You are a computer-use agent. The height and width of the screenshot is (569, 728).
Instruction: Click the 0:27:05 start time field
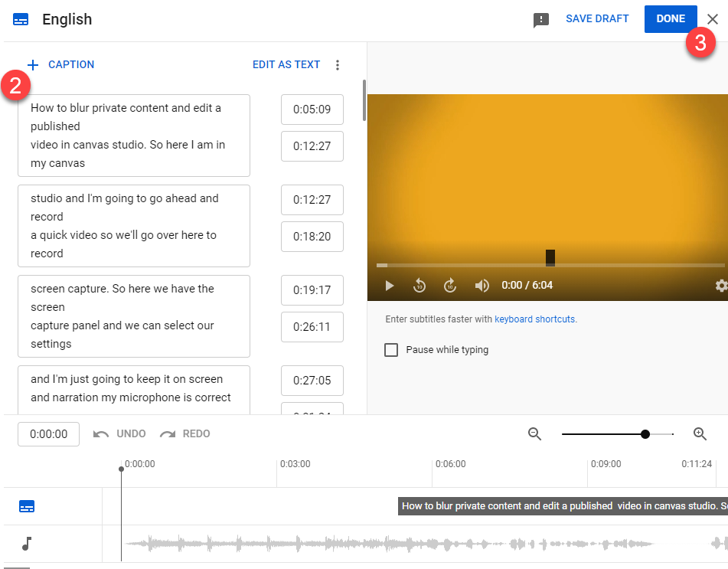tap(312, 381)
